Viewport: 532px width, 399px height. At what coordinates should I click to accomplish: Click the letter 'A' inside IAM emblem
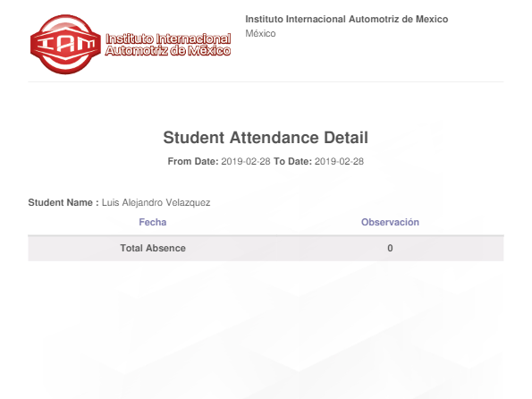pos(64,45)
